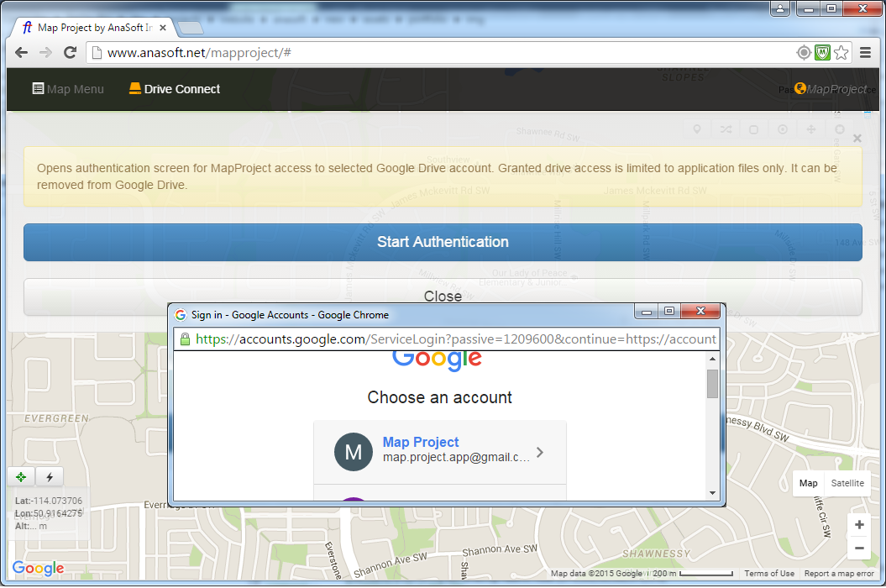The image size is (886, 588).
Task: Click the popup scrollbar up arrow
Action: pos(712,359)
